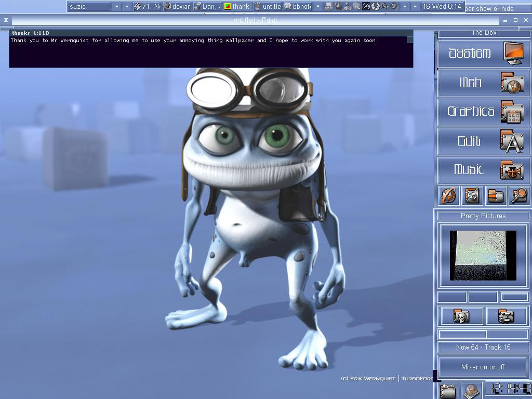Select the globe browser icon below Music
This screenshot has width=532, height=399.
[x=448, y=196]
